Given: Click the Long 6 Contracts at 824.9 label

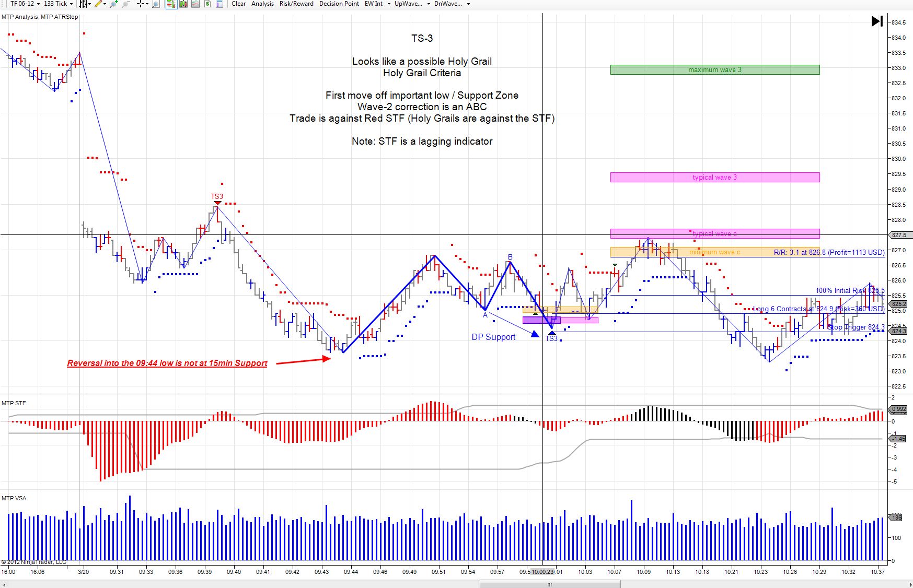Looking at the screenshot, I should tap(819, 309).
